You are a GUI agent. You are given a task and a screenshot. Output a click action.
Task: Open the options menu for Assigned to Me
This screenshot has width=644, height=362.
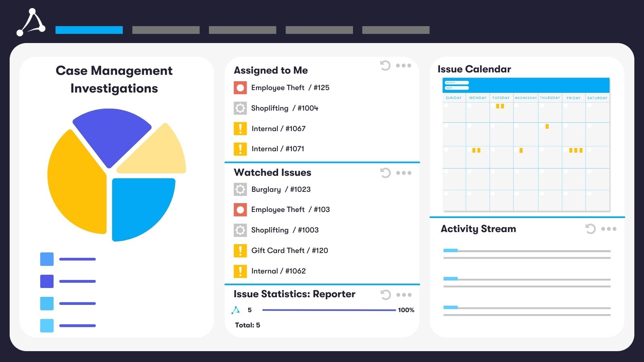pos(403,66)
